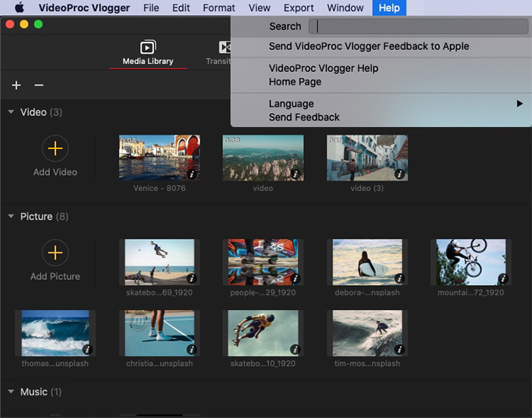Choose Send Feedback from Help menu
532x418 pixels.
pyautogui.click(x=304, y=117)
